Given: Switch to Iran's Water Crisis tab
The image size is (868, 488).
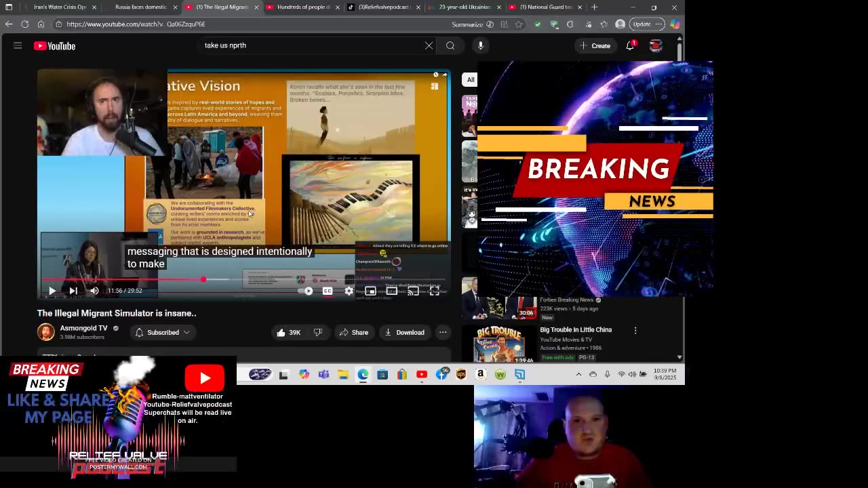Looking at the screenshot, I should pos(60,7).
